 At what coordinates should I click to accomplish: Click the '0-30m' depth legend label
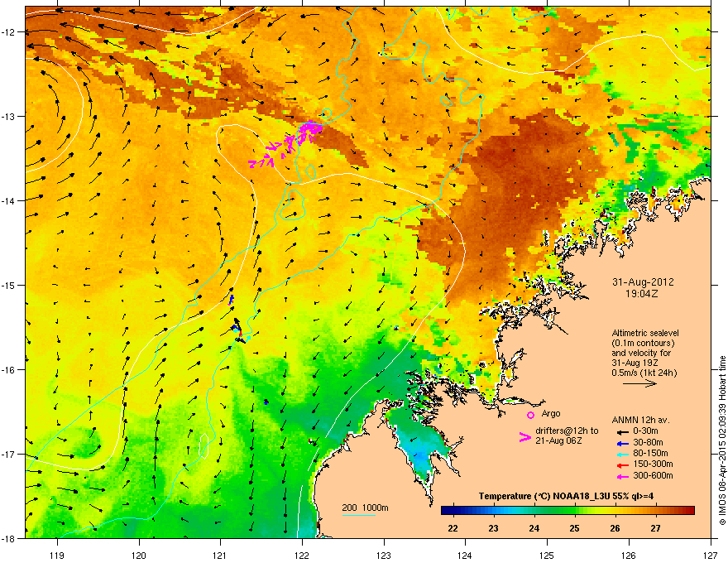click(x=645, y=431)
